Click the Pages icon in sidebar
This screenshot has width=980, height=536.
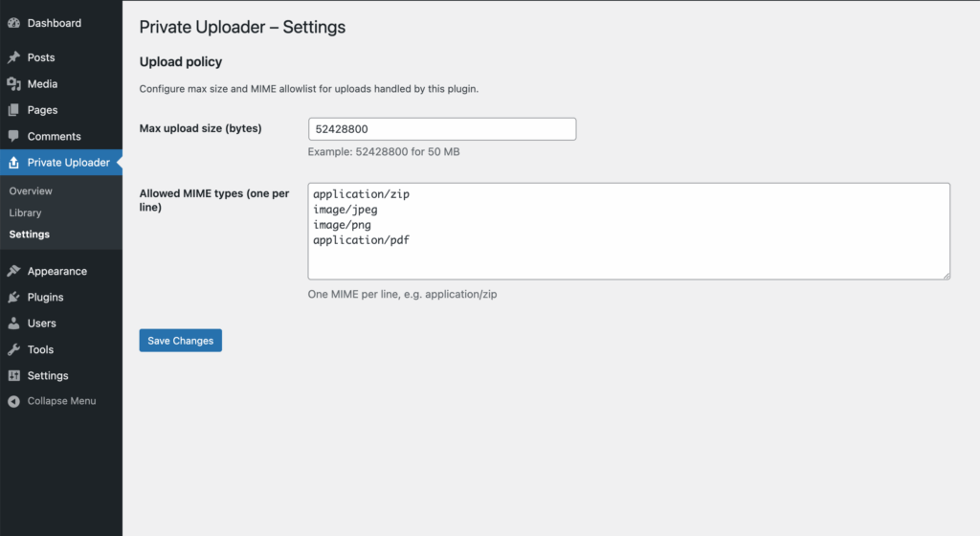13,110
